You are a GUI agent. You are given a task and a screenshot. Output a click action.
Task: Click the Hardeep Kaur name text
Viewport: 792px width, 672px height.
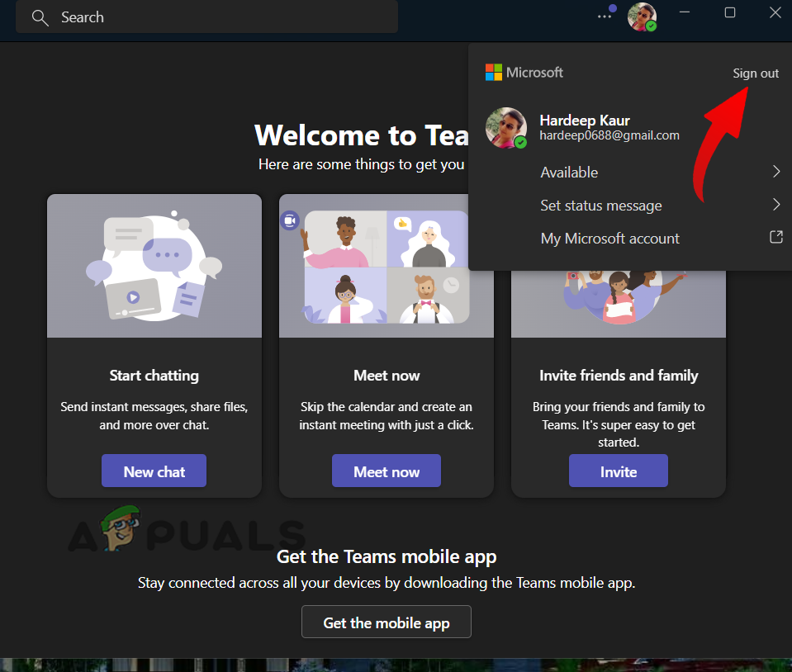(x=585, y=121)
